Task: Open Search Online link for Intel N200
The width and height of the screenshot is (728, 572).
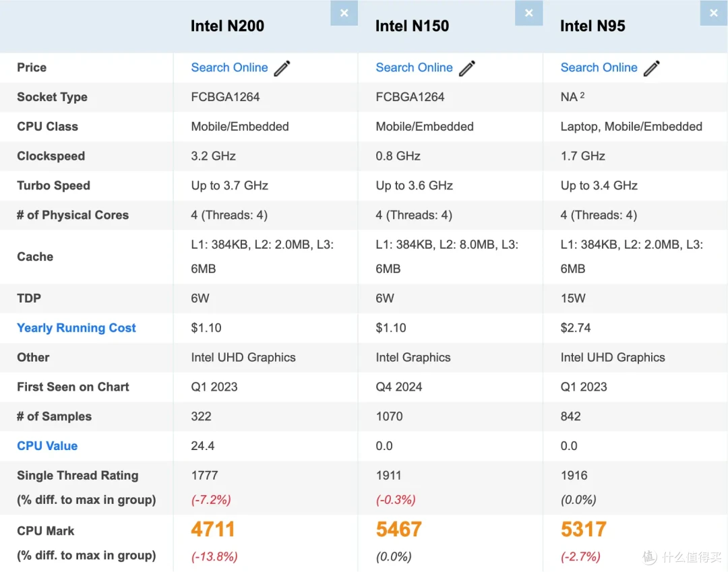Action: [x=229, y=68]
